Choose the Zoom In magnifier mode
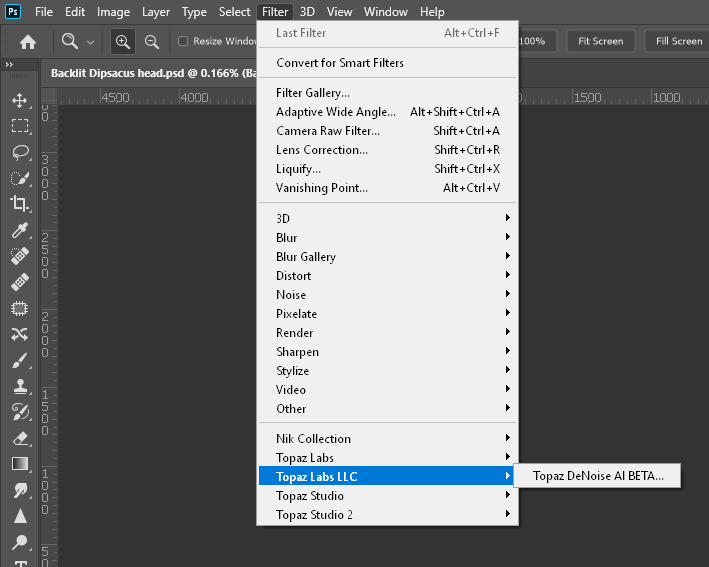The width and height of the screenshot is (709, 567). [123, 42]
